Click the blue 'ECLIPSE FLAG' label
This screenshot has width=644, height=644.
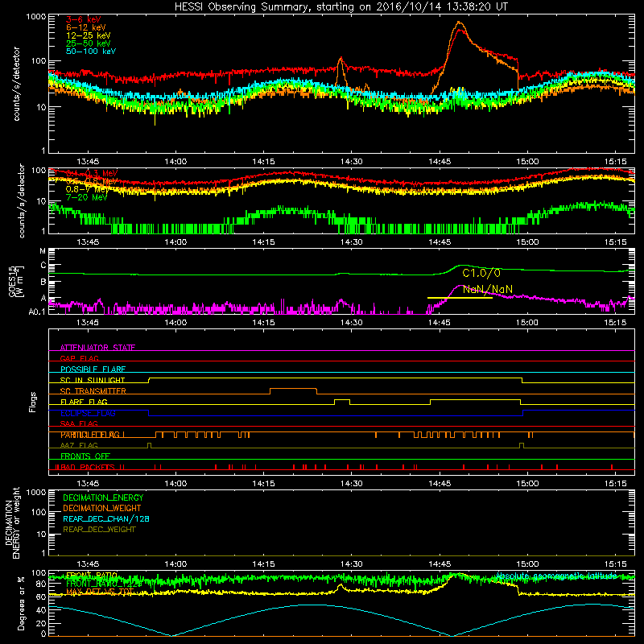point(88,413)
